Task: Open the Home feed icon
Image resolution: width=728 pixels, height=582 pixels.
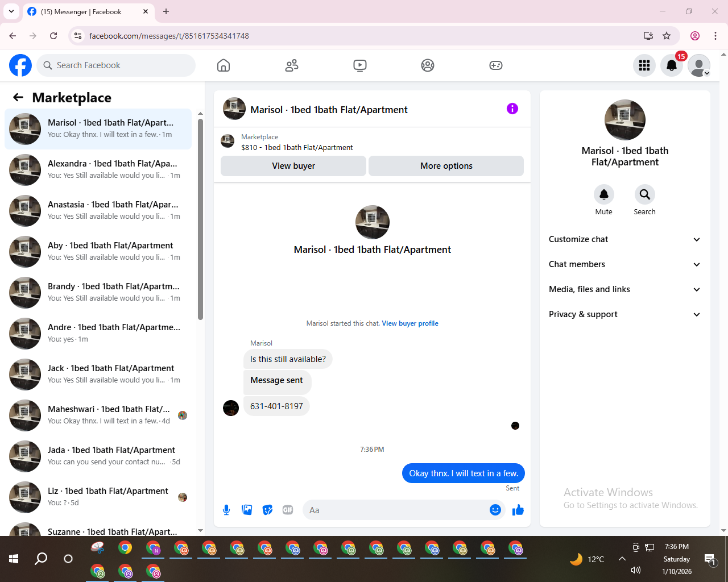Action: tap(224, 65)
